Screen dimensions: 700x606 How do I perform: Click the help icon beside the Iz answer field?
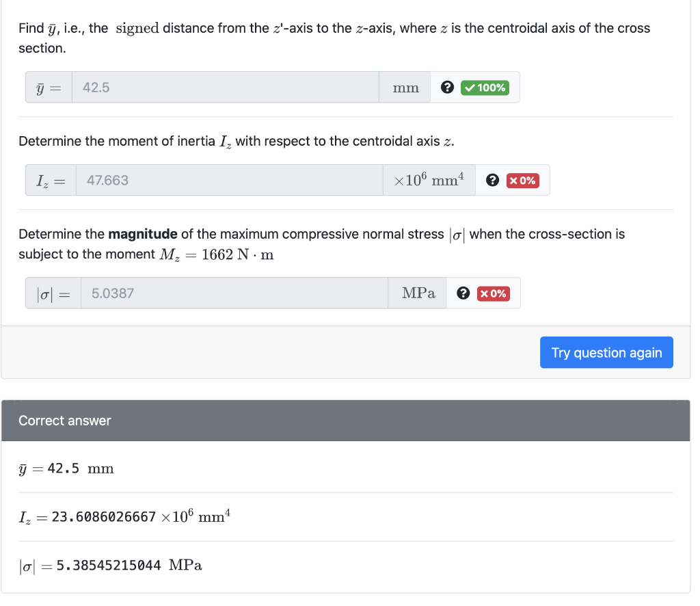click(493, 179)
